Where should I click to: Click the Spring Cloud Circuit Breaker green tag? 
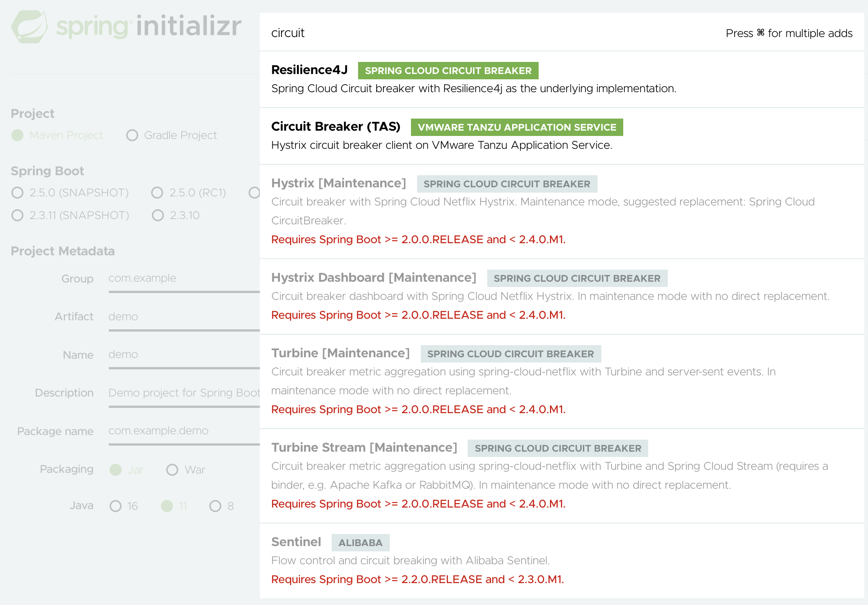coord(448,71)
